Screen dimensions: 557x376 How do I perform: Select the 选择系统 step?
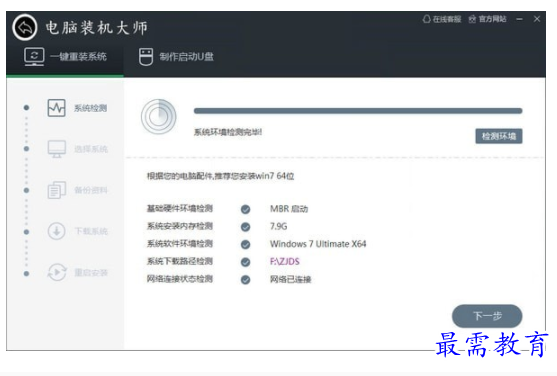[x=77, y=149]
